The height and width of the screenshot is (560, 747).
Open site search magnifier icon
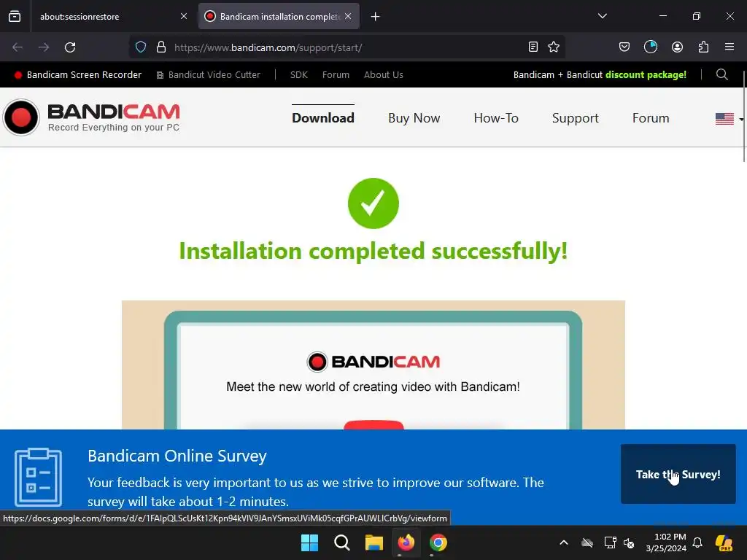721,74
